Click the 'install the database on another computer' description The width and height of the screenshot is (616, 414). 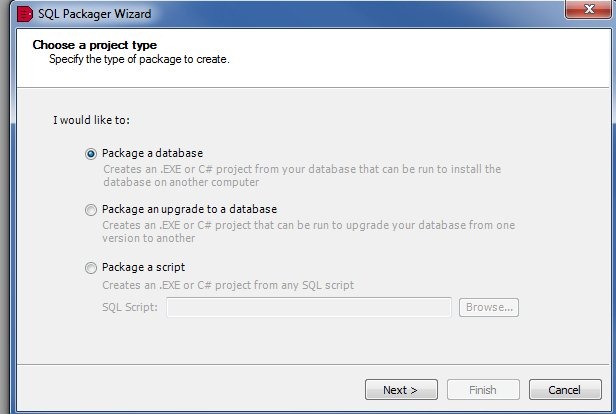[300, 176]
